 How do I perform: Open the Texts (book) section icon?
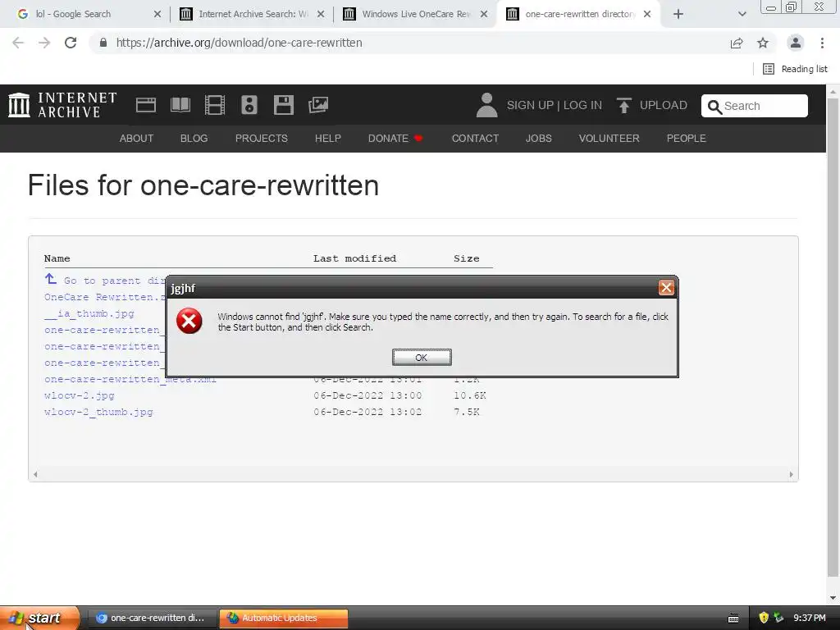pos(180,105)
